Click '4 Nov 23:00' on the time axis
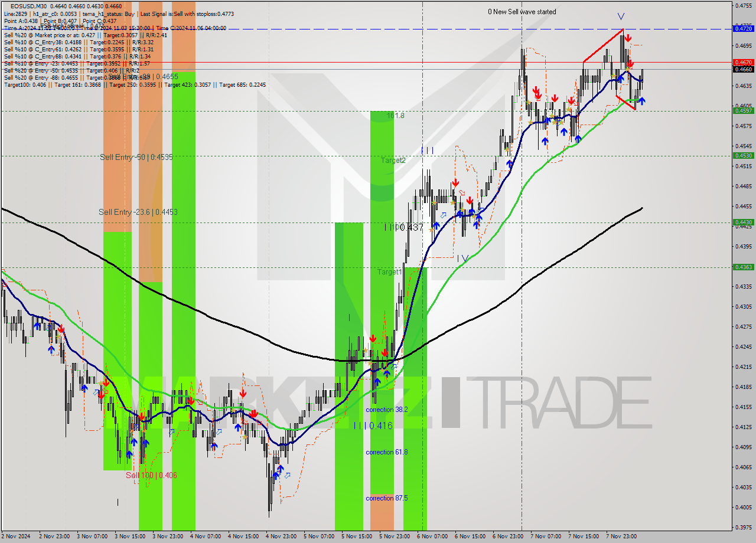This screenshot has width=756, height=543. [281, 537]
